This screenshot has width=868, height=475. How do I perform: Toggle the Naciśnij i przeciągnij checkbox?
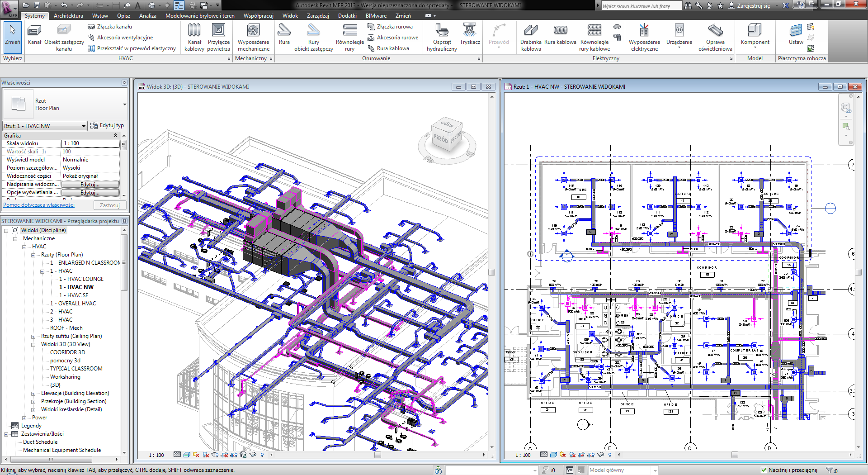click(764, 470)
